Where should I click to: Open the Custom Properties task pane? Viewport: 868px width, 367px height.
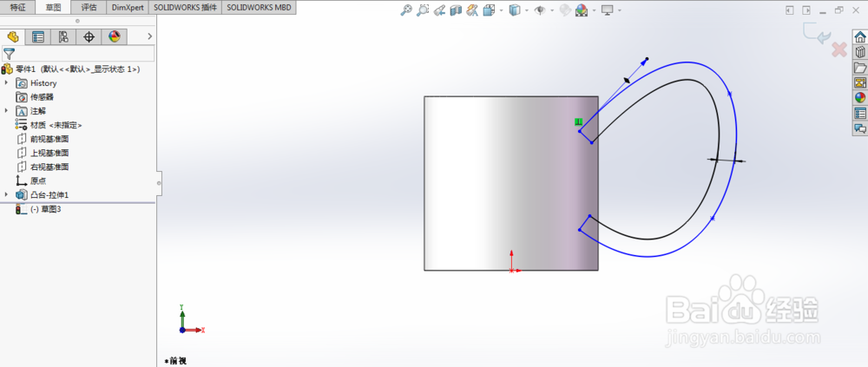point(859,114)
